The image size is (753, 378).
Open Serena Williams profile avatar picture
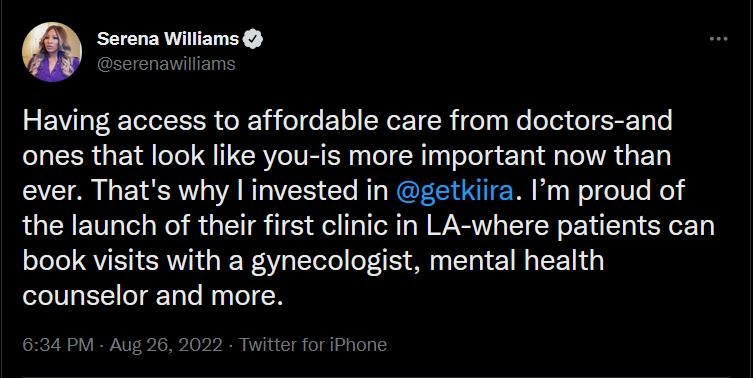pyautogui.click(x=51, y=52)
